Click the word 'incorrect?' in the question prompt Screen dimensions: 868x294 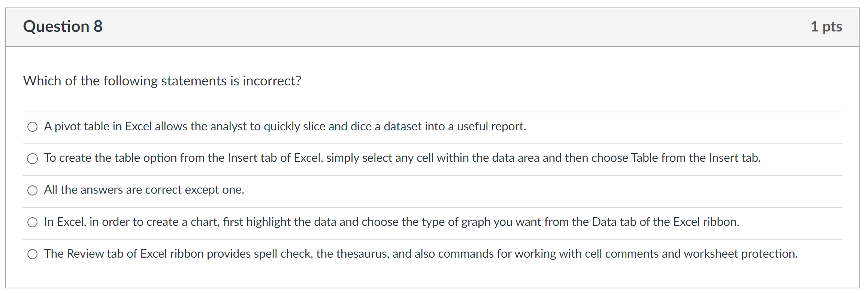[272, 81]
